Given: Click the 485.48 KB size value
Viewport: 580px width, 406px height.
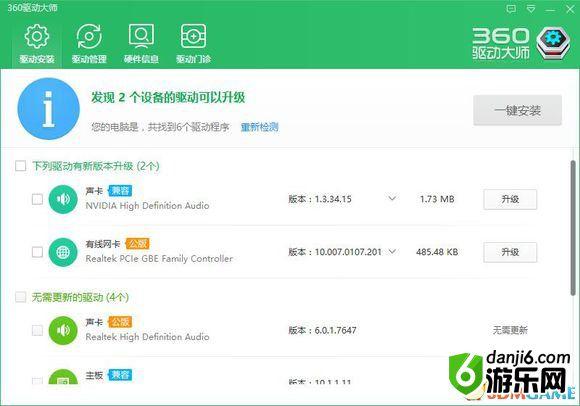Looking at the screenshot, I should click(x=437, y=252).
